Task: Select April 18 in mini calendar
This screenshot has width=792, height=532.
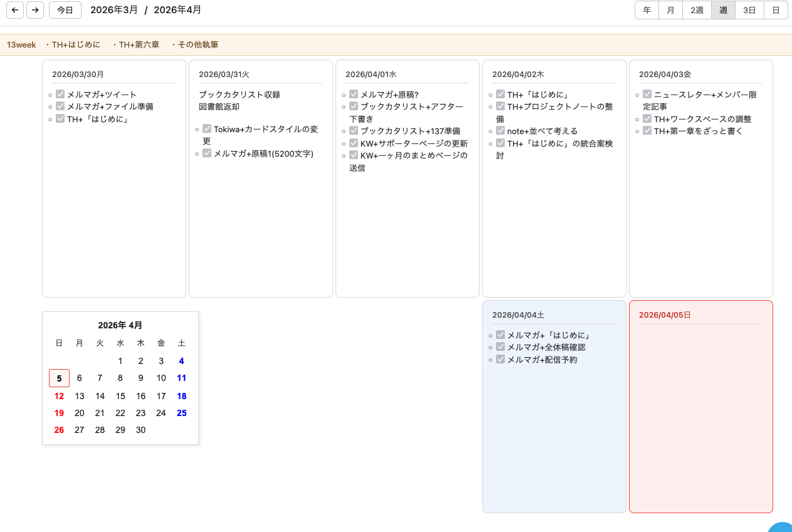Action: [x=181, y=396]
